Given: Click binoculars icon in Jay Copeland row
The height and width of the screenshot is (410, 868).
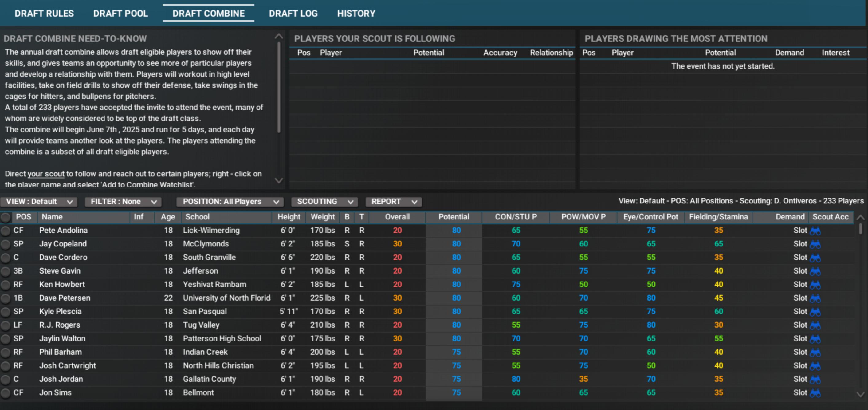Looking at the screenshot, I should click(815, 244).
